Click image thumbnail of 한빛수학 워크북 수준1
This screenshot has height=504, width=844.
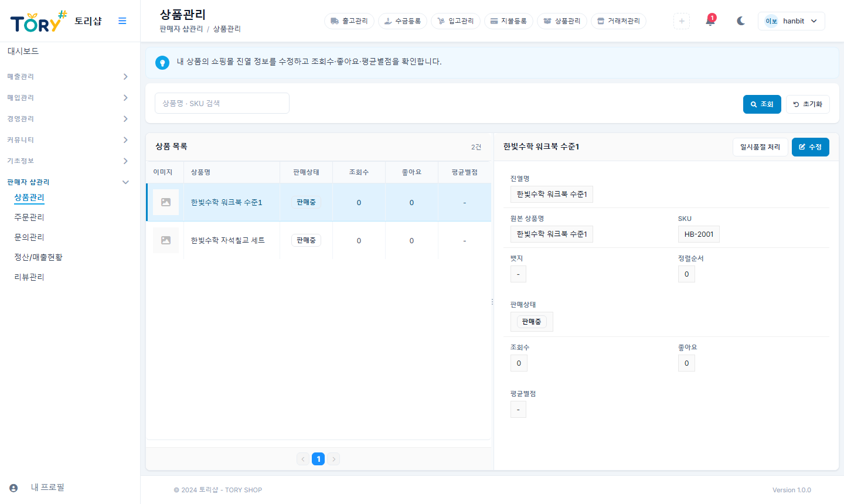pyautogui.click(x=166, y=202)
